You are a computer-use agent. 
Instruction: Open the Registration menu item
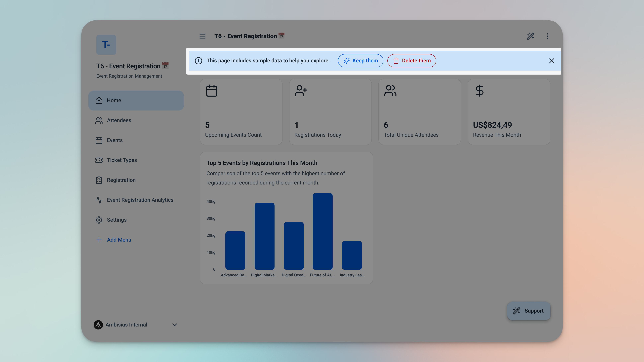pos(136,180)
